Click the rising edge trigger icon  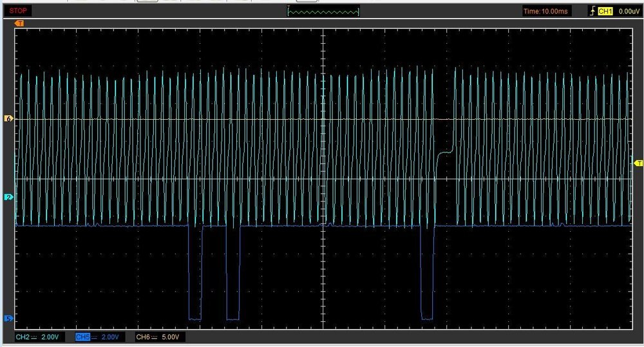(593, 12)
